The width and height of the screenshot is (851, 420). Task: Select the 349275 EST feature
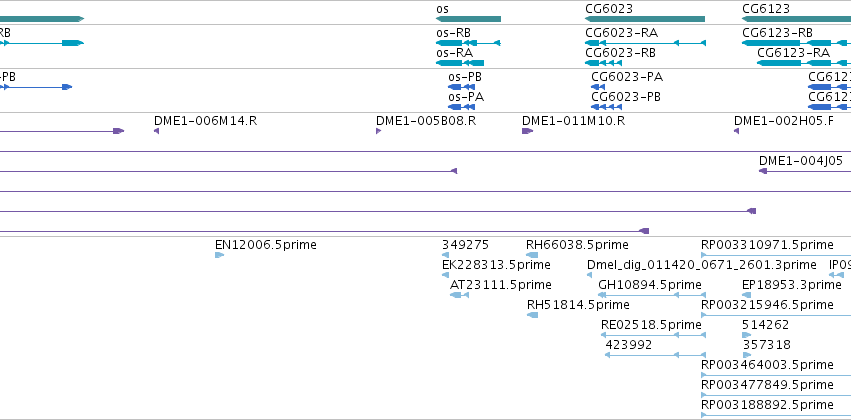pyautogui.click(x=446, y=255)
